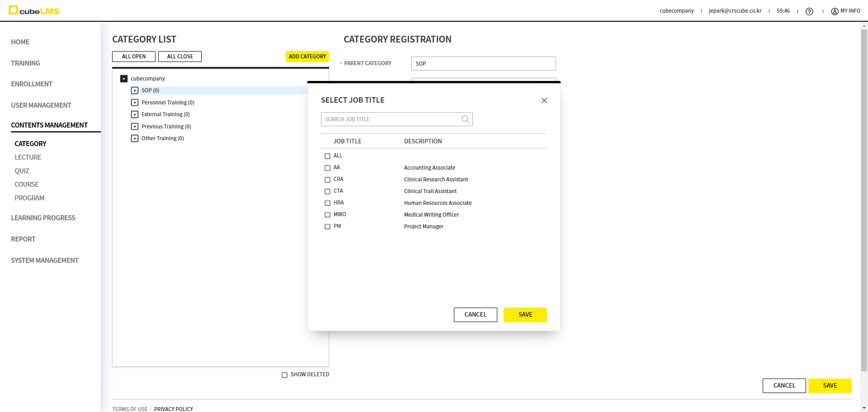The height and width of the screenshot is (412, 868).
Task: Click the search magnifier in job title field
Action: 465,119
